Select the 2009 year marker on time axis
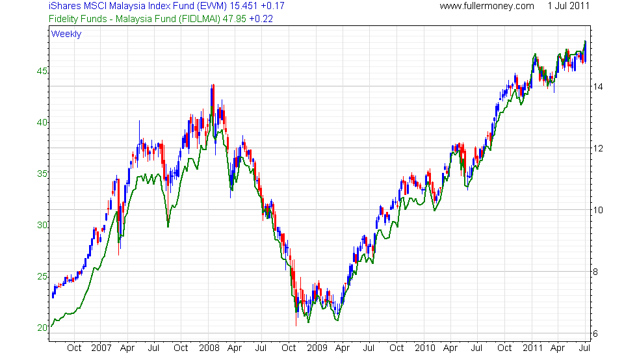 coord(317,348)
